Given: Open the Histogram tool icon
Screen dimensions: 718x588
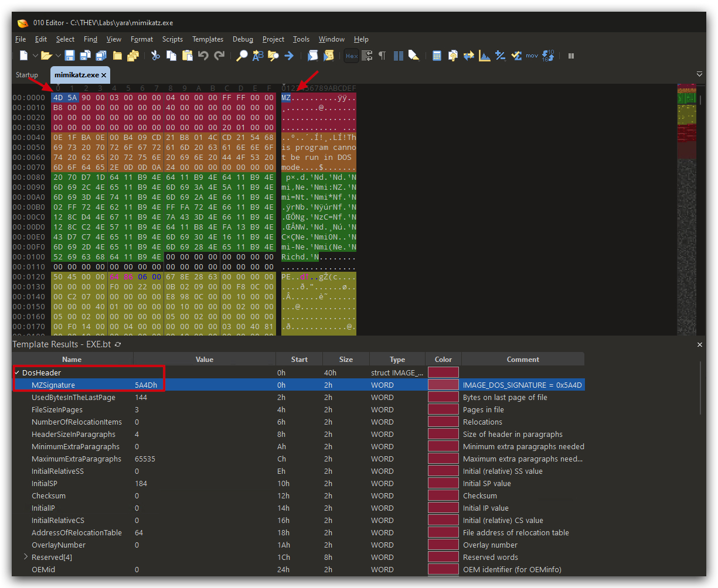Looking at the screenshot, I should pos(485,56).
